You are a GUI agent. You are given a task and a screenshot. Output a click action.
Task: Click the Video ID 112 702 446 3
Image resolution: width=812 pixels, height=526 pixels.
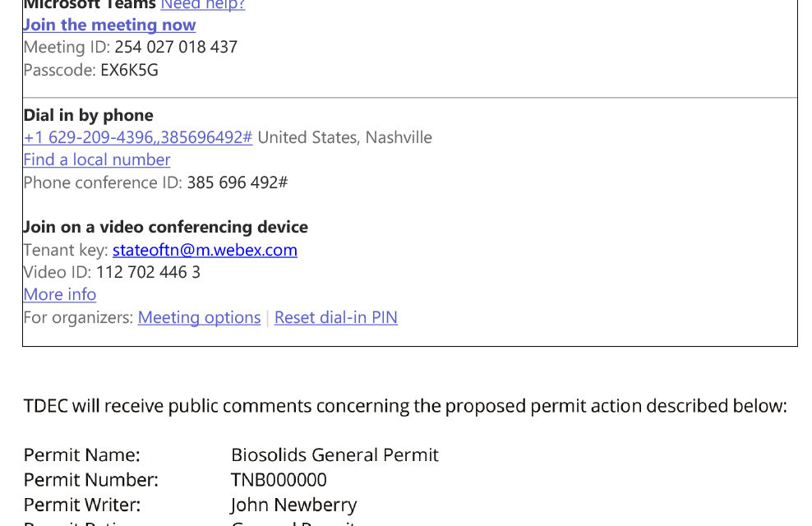[148, 272]
